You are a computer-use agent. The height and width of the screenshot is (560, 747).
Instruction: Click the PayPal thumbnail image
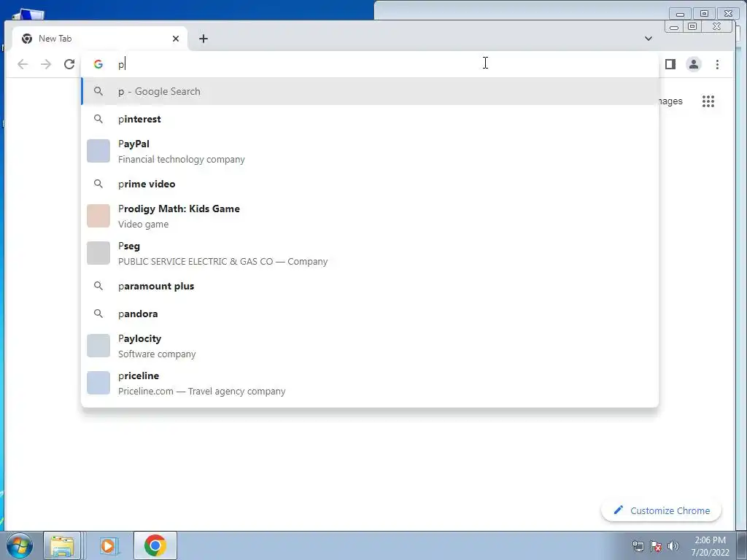[98, 151]
